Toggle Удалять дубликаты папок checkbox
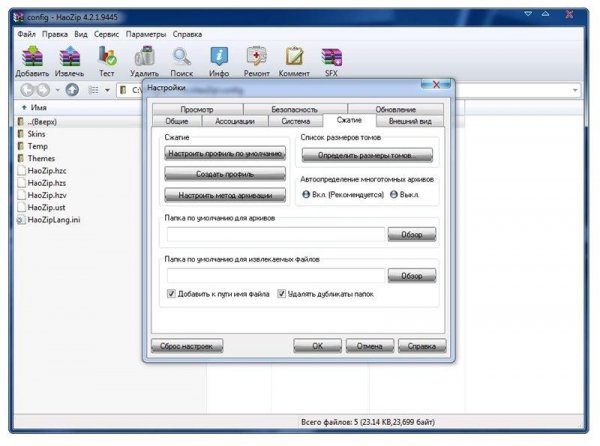 281,294
